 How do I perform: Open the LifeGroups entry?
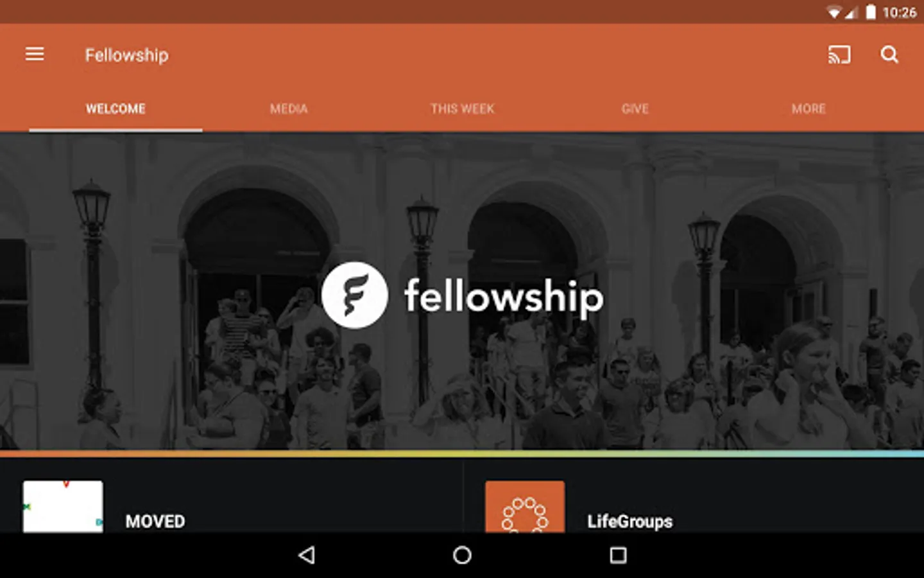pyautogui.click(x=693, y=506)
